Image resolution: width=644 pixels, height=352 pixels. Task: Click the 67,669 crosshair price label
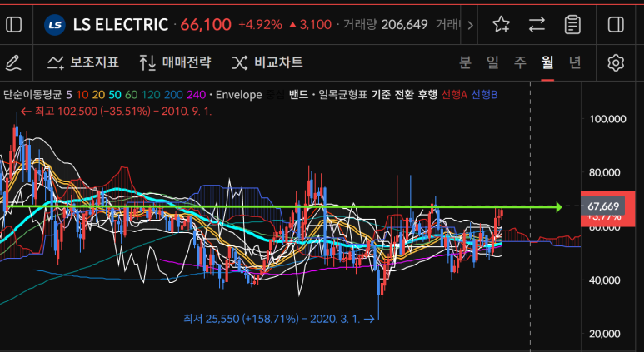click(603, 206)
